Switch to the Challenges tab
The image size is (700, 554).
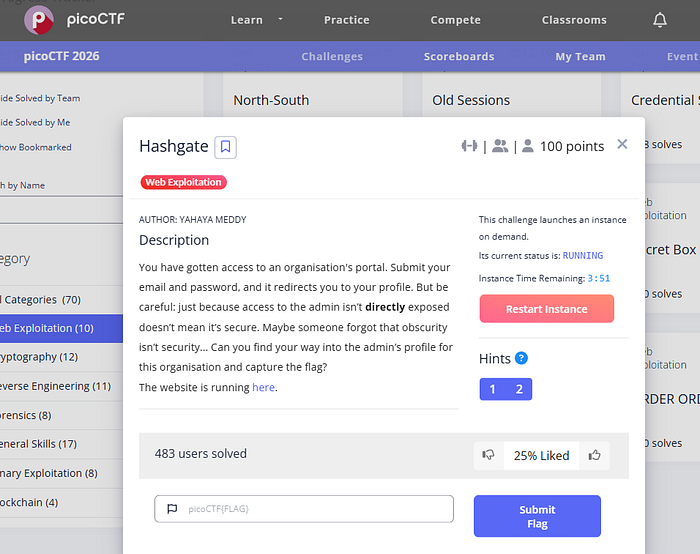pos(332,57)
